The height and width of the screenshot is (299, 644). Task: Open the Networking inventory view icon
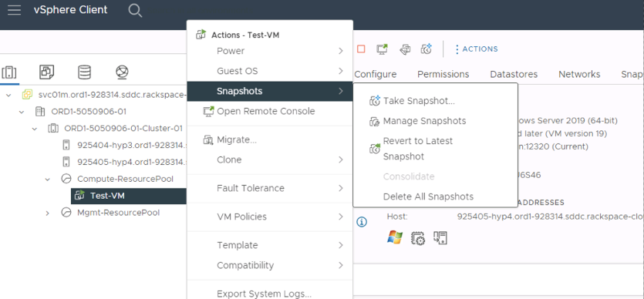click(x=122, y=72)
